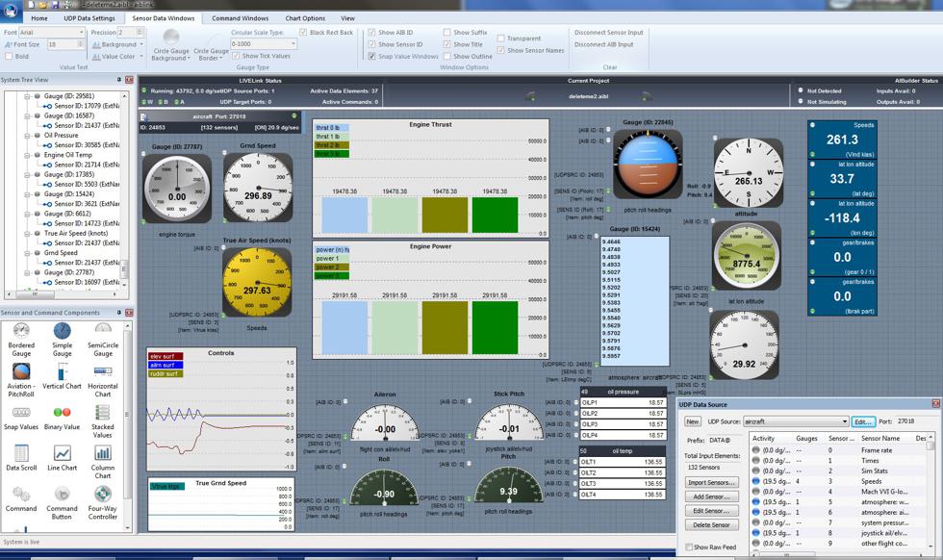
Task: Select the Command component
Action: (21, 498)
